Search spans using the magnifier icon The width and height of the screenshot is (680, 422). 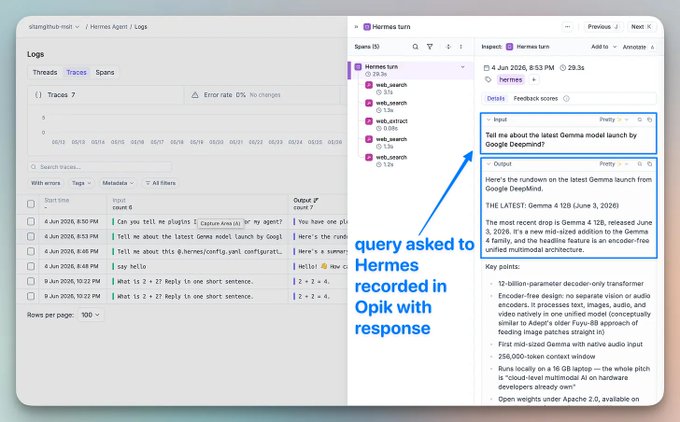[415, 47]
